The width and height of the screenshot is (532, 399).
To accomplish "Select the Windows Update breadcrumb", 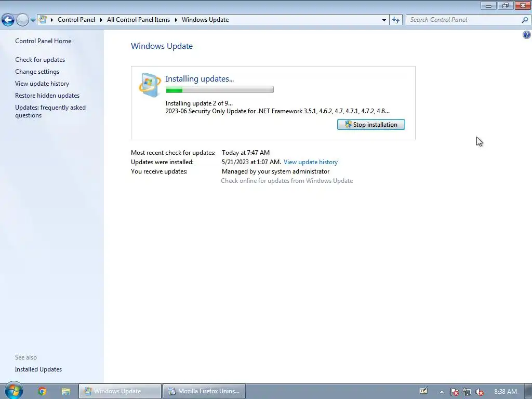I will click(x=205, y=20).
